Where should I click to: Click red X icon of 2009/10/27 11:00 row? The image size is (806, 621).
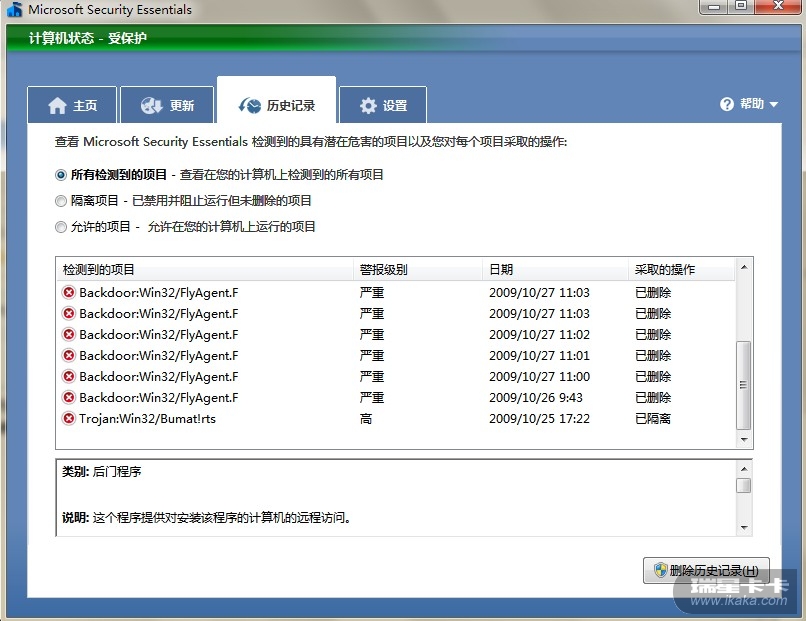pos(68,376)
